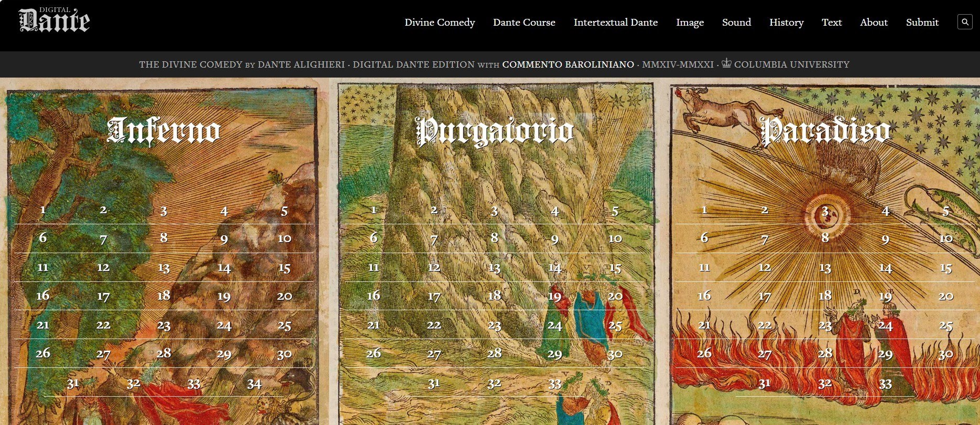Screen dimensions: 980x425
Task: Open the Dante Course menu
Action: (524, 22)
